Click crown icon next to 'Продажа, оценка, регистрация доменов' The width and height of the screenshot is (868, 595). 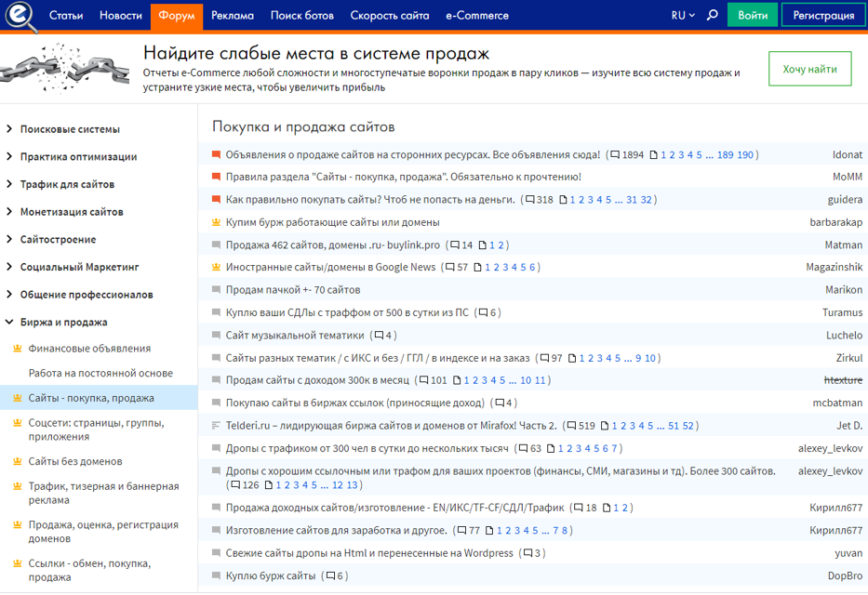[x=17, y=524]
